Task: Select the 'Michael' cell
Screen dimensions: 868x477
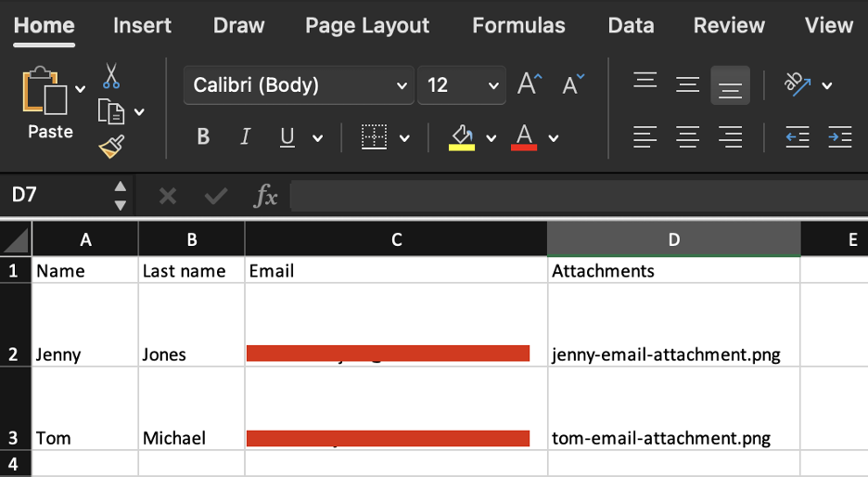Action: (x=192, y=409)
